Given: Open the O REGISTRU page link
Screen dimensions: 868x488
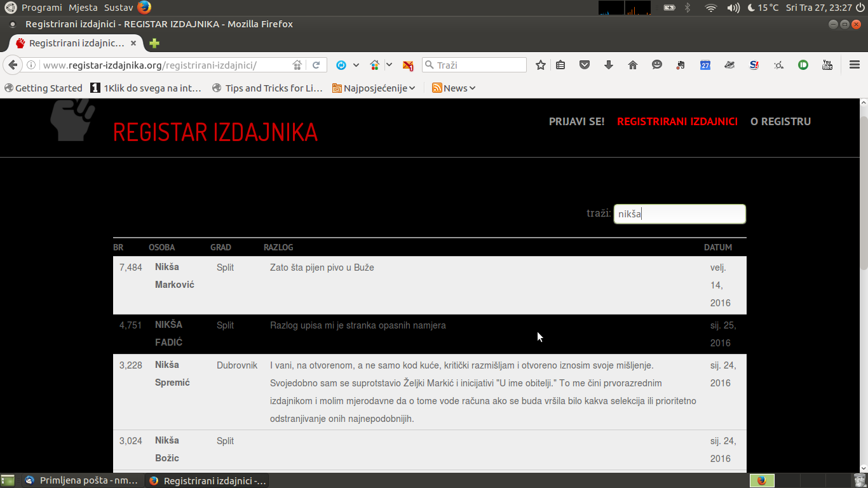Looking at the screenshot, I should point(780,121).
